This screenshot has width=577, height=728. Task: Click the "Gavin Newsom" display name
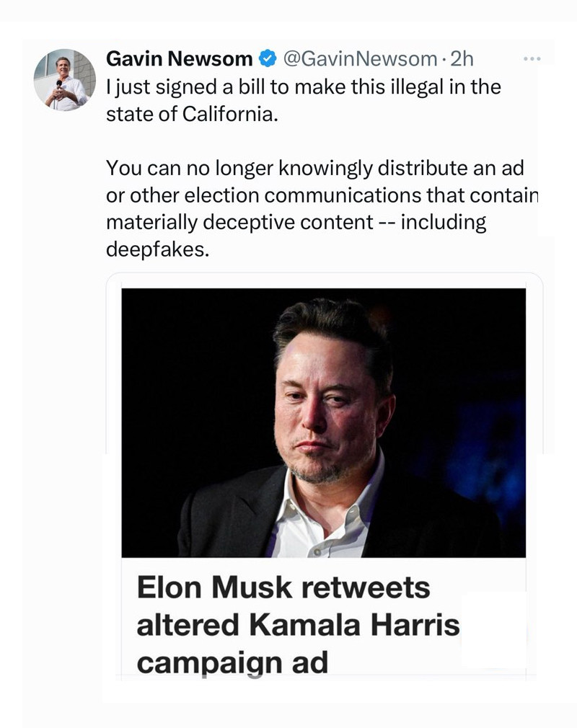(179, 58)
